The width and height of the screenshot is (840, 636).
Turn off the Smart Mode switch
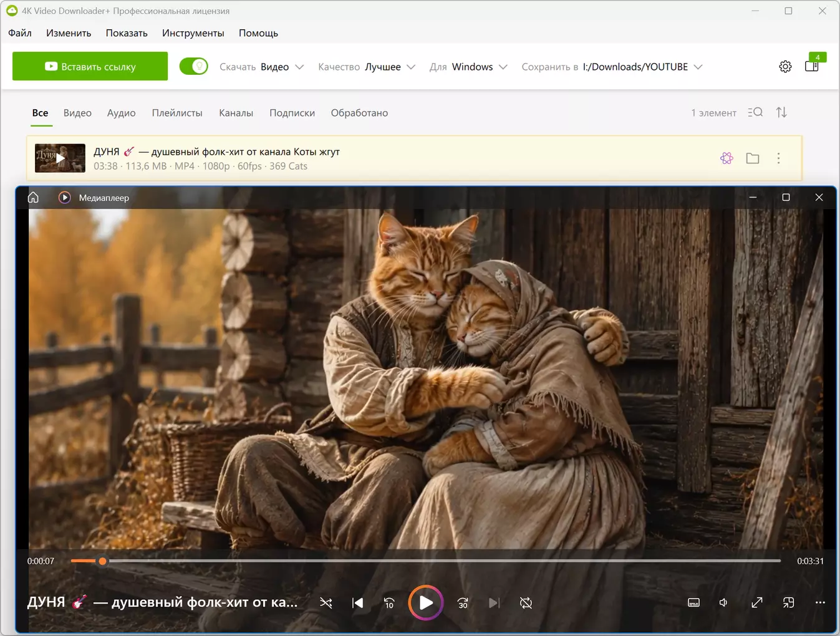[194, 66]
